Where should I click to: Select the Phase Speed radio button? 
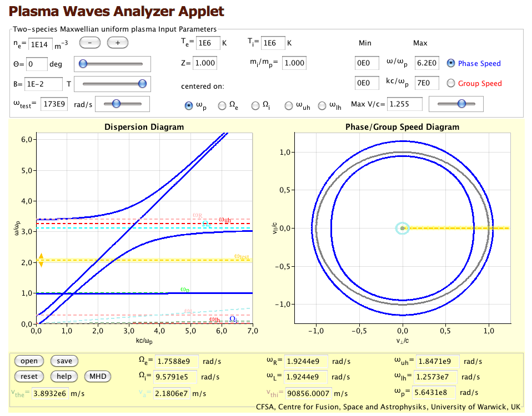tap(451, 63)
